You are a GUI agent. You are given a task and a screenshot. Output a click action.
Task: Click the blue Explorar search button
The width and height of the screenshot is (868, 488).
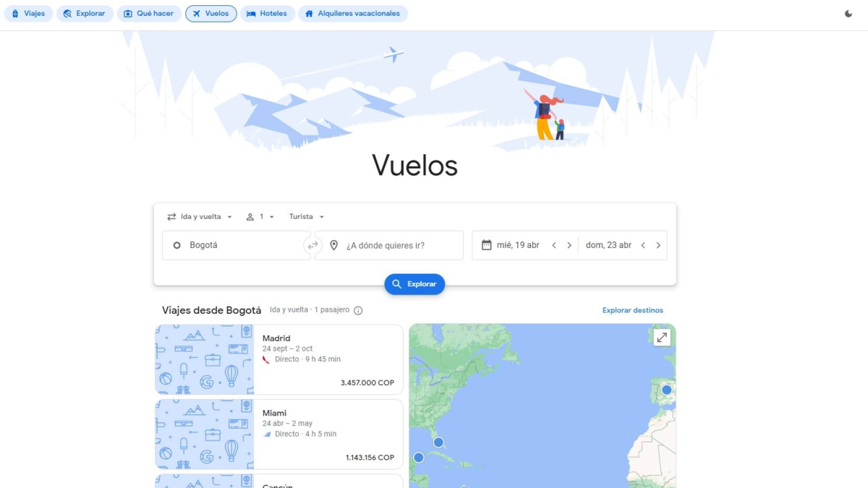pyautogui.click(x=414, y=284)
